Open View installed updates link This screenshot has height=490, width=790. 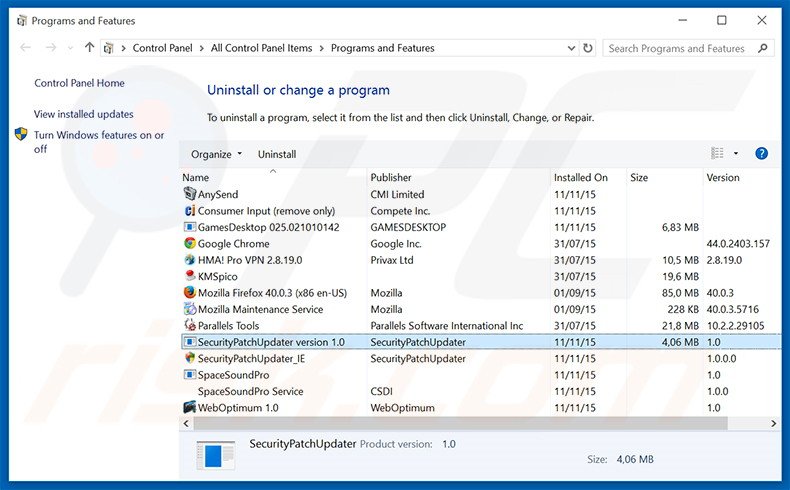click(84, 114)
